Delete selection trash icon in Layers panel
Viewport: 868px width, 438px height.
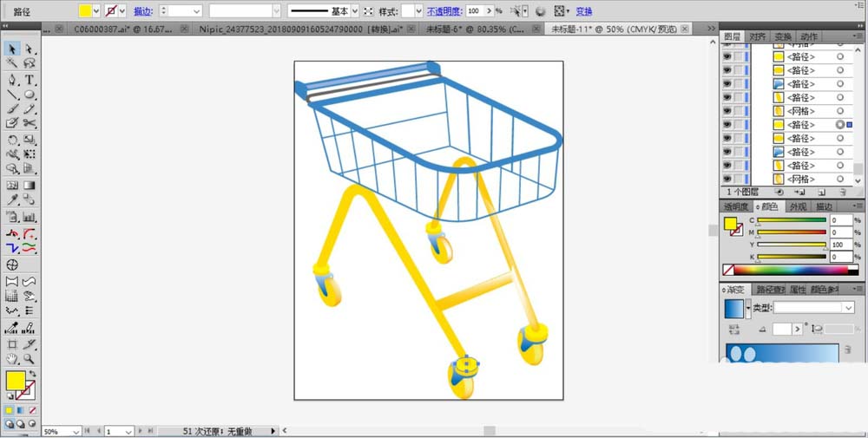(843, 193)
